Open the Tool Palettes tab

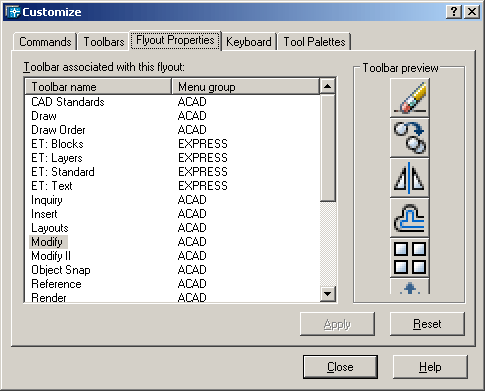(314, 42)
